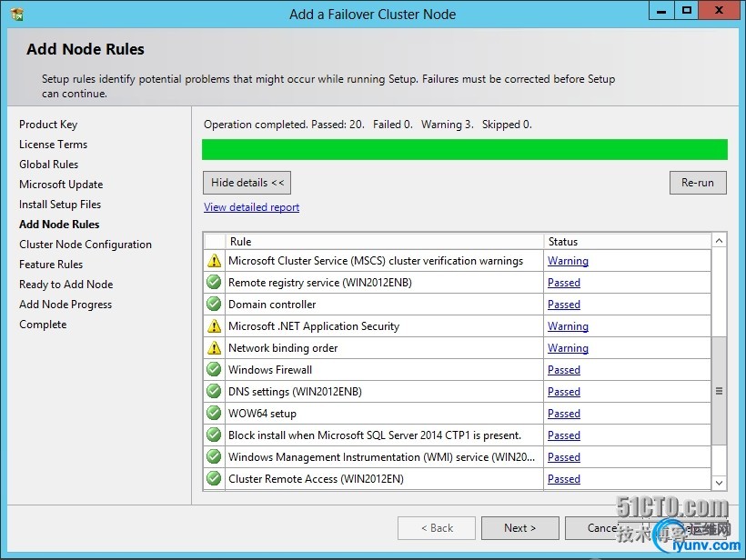This screenshot has width=746, height=560.
Task: Click 'Remote registry service (WIN2012ENB)' rule text
Action: coord(320,283)
